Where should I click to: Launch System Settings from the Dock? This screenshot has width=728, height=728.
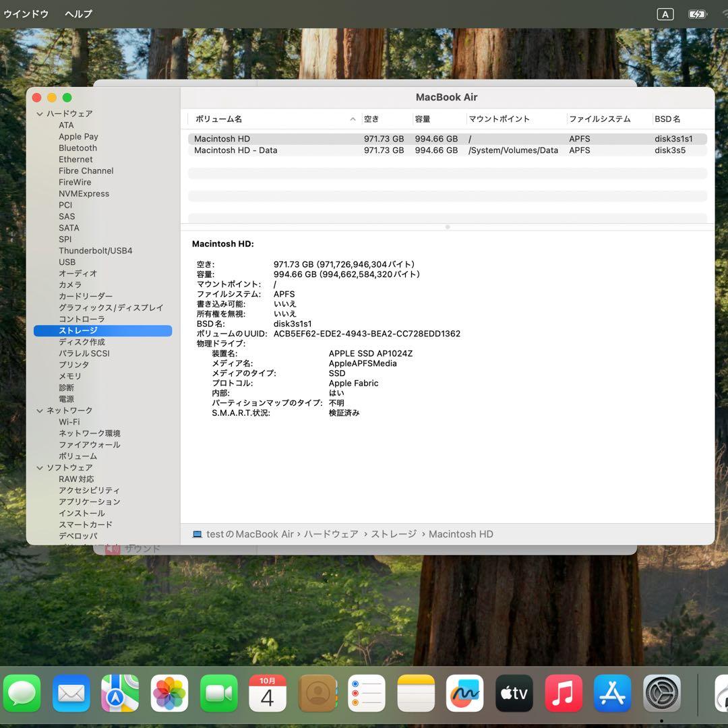pyautogui.click(x=661, y=693)
